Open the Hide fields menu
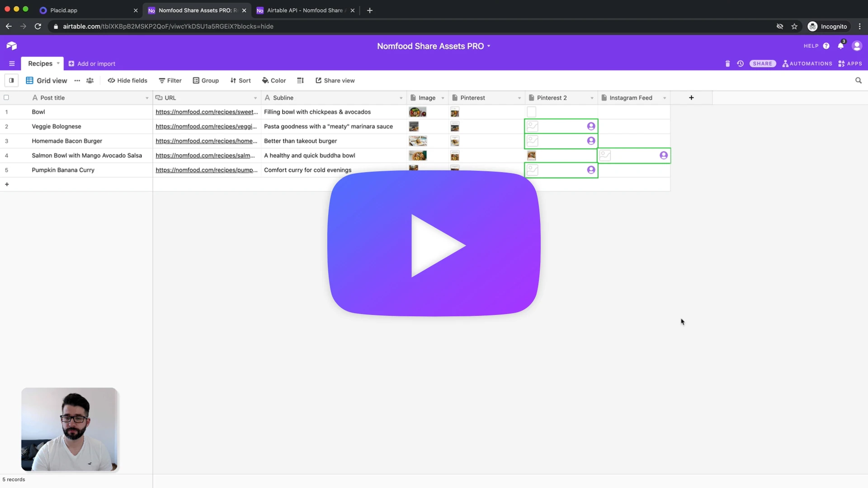 127,80
